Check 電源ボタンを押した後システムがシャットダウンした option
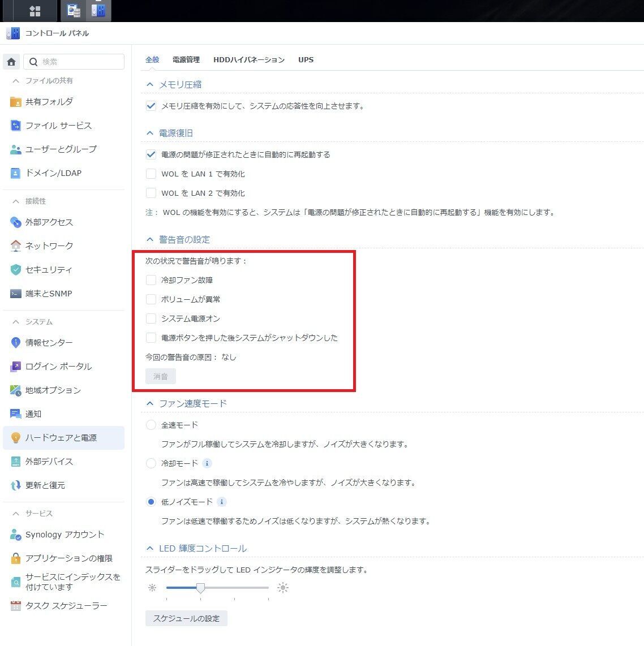 coord(151,338)
